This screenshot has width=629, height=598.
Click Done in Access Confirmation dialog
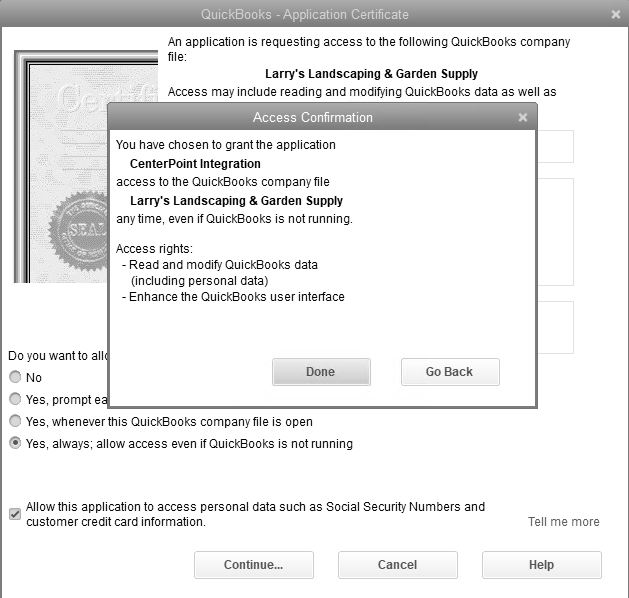[321, 372]
